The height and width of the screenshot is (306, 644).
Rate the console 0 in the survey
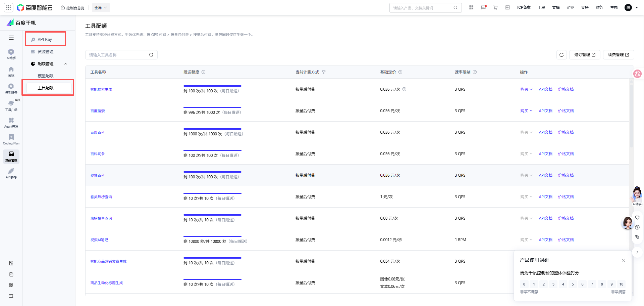[524, 284]
